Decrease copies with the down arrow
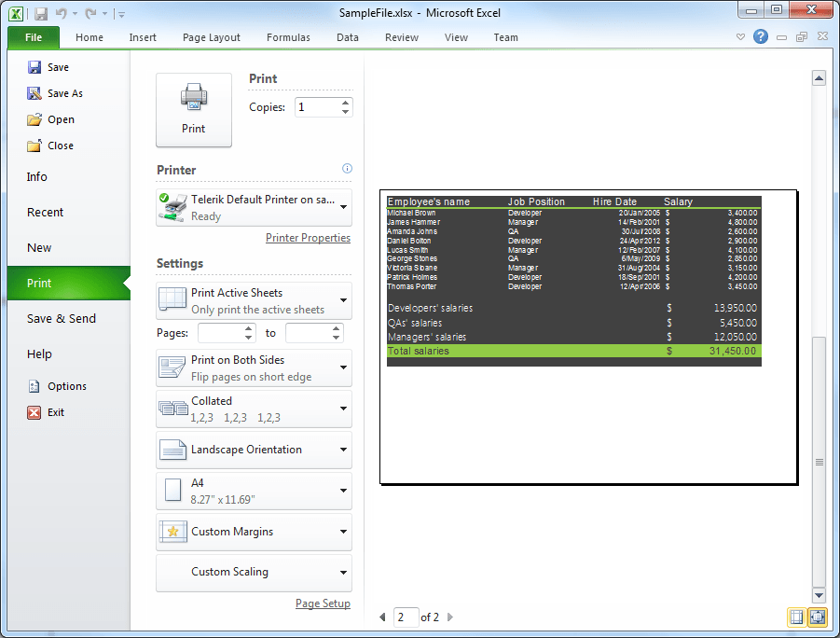The width and height of the screenshot is (840, 638). pos(346,112)
